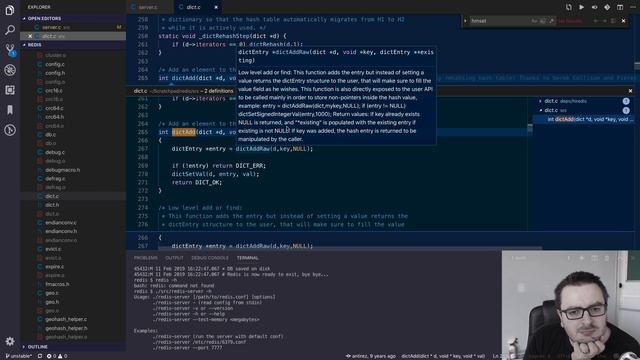Viewport: 640px width, 360px height.
Task: Click the unstable branch in status bar
Action: [x=18, y=356]
